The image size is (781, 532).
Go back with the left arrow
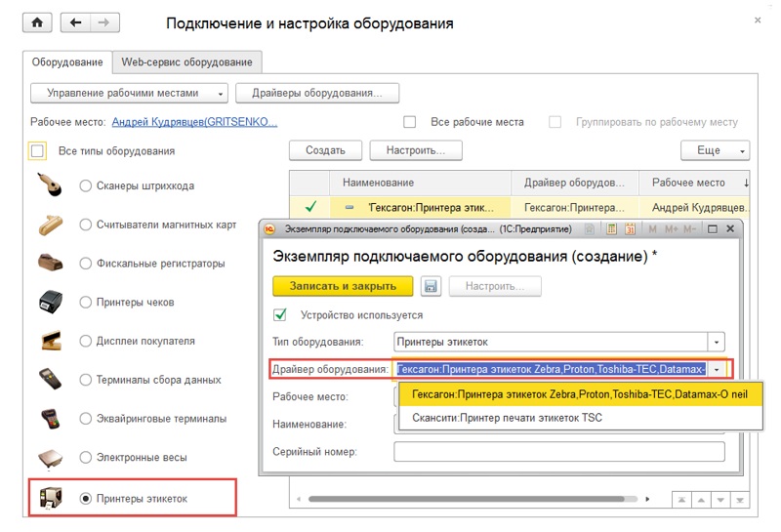pyautogui.click(x=75, y=22)
